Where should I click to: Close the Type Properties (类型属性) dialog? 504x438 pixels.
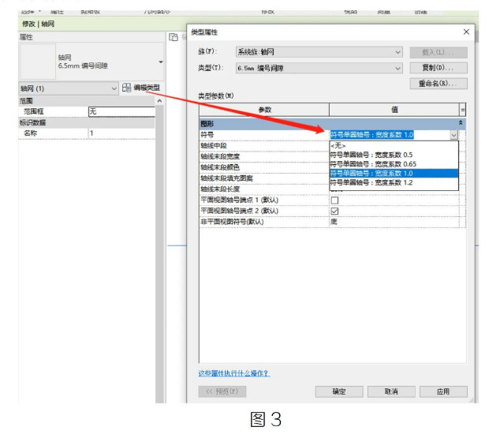466,32
